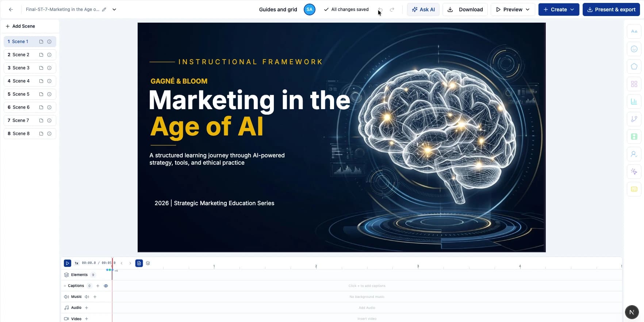Open Scene 1 info icon
This screenshot has width=644, height=322.
pos(49,42)
